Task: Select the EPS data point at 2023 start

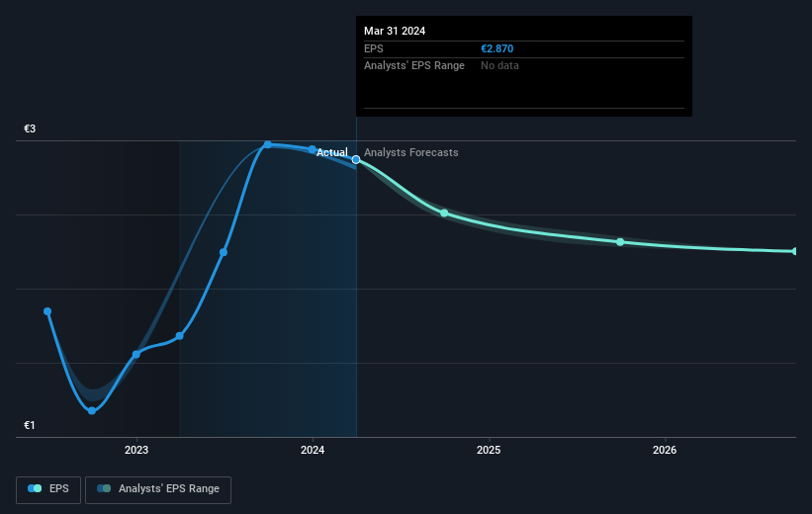Action: click(136, 354)
